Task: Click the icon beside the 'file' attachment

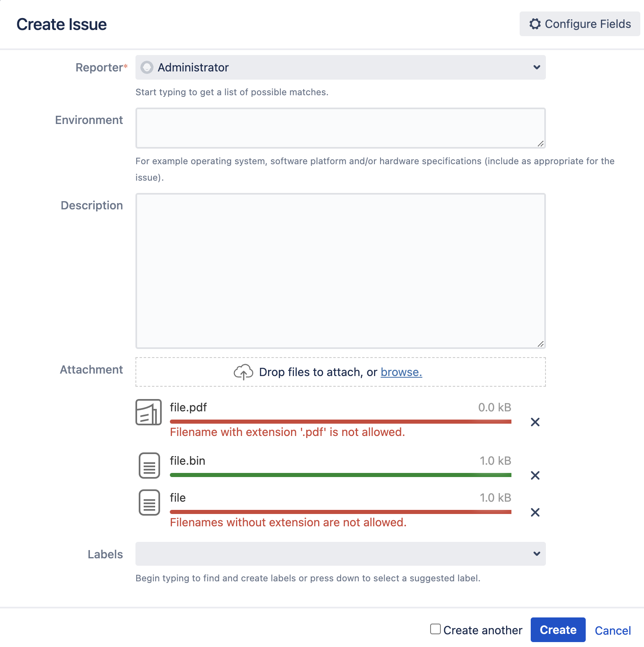Action: coord(149,502)
